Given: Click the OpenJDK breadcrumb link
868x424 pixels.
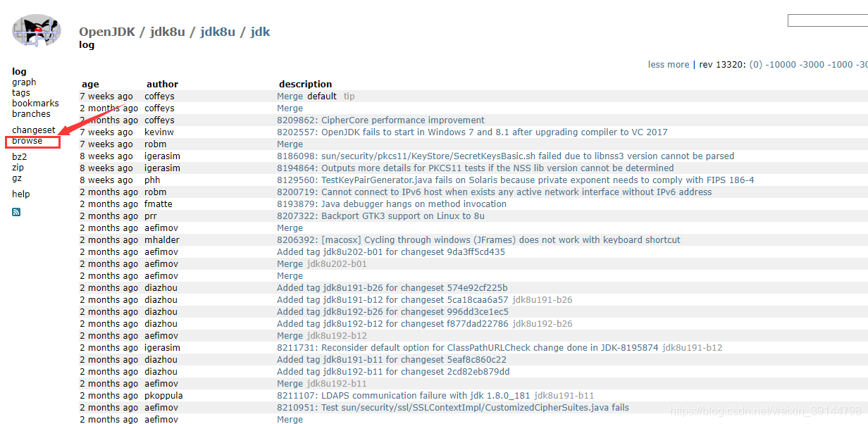Looking at the screenshot, I should pyautogui.click(x=107, y=32).
